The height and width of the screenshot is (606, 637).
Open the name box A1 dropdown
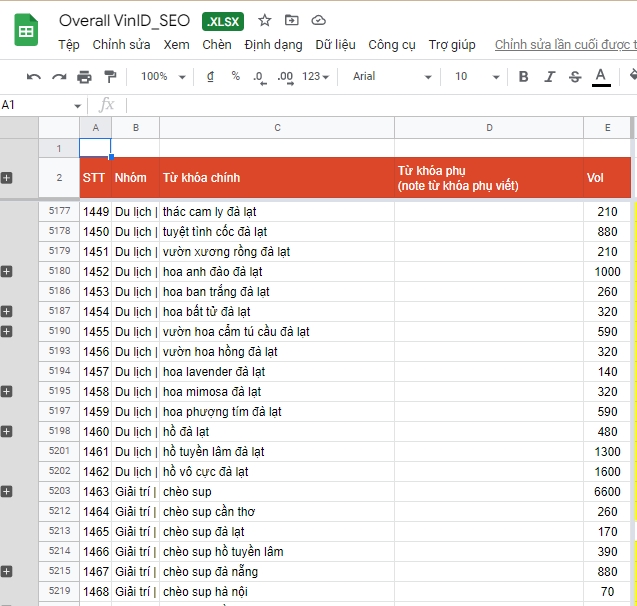tap(78, 106)
